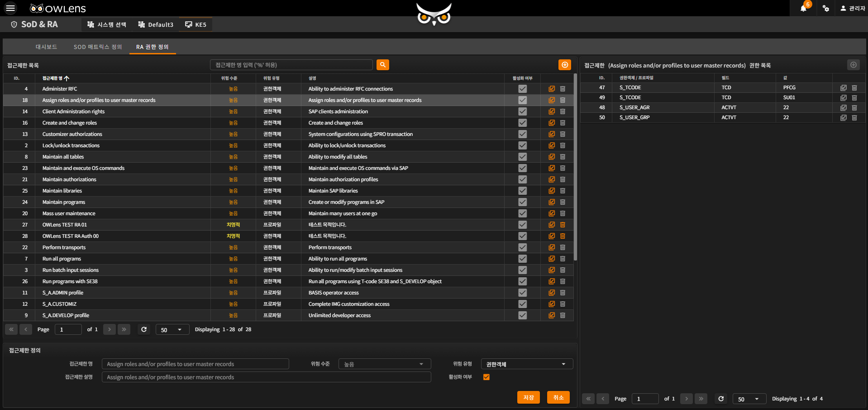Add a new access restriction entry
The image size is (868, 410).
565,65
